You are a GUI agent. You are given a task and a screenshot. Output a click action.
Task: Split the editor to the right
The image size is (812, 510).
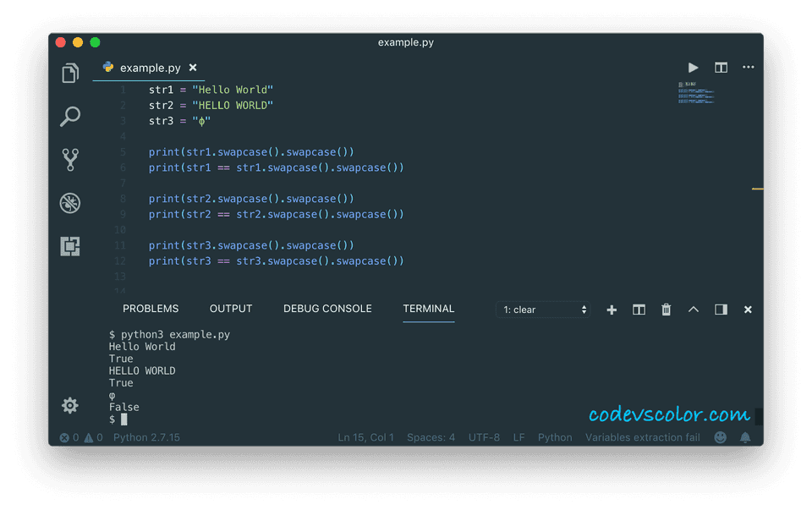721,68
